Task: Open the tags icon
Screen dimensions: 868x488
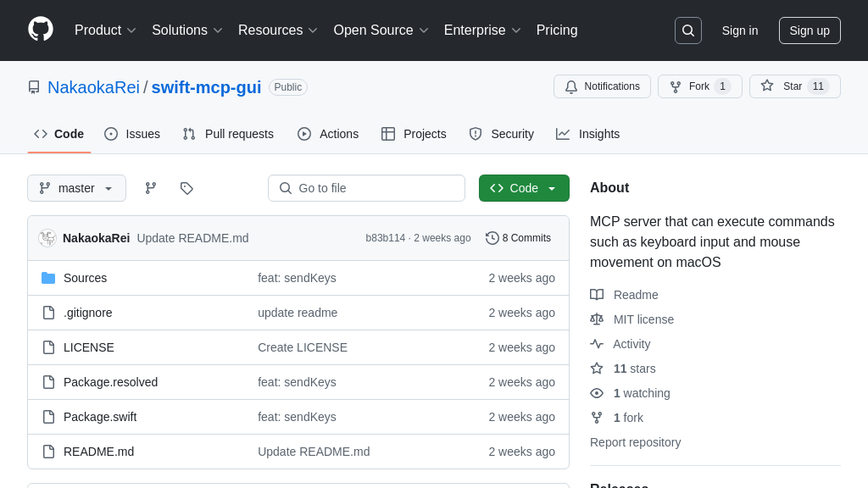Action: click(186, 188)
